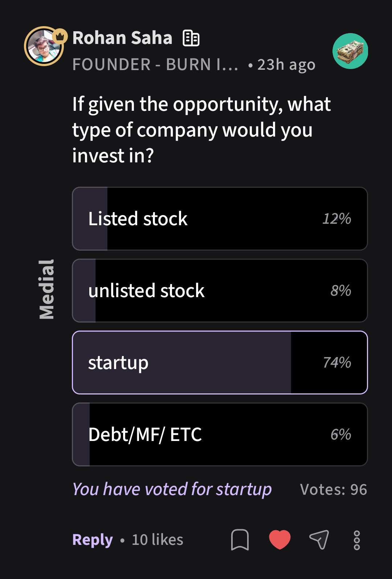Click the bookmark save icon

click(x=240, y=540)
